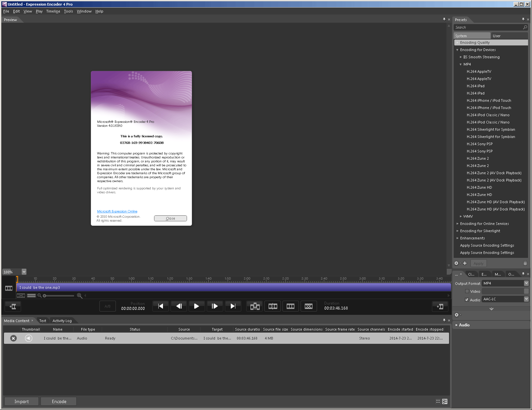Close the Media Content tab

32,320
